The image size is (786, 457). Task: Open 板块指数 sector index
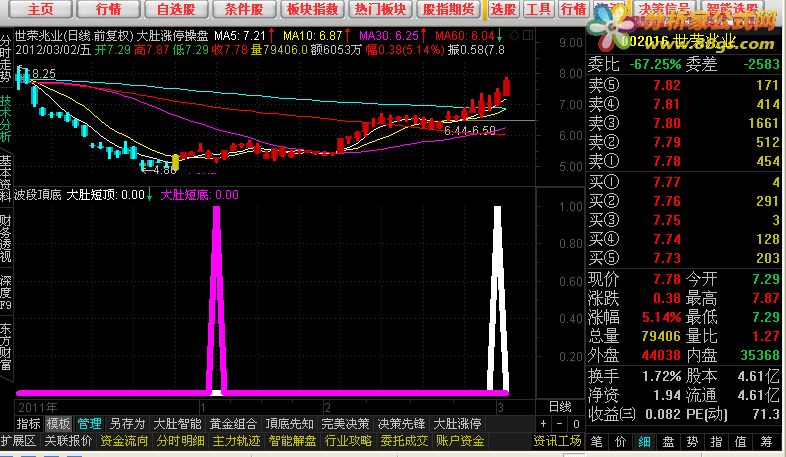tap(312, 9)
